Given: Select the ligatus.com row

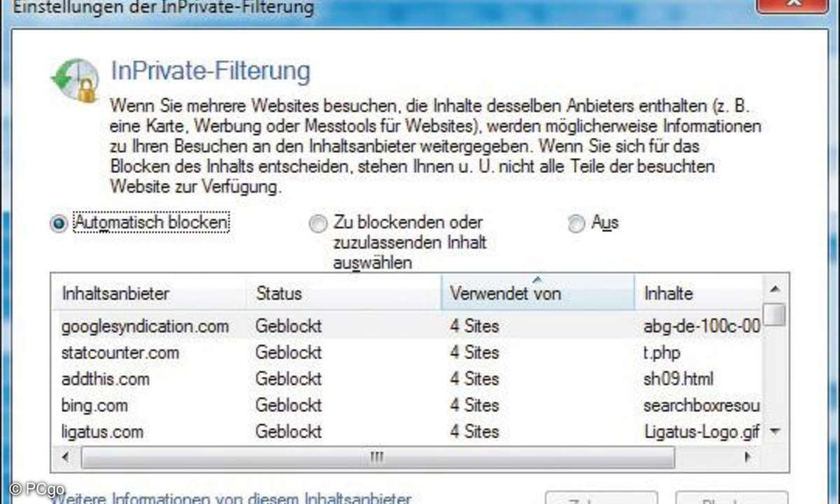Looking at the screenshot, I should pos(406,431).
